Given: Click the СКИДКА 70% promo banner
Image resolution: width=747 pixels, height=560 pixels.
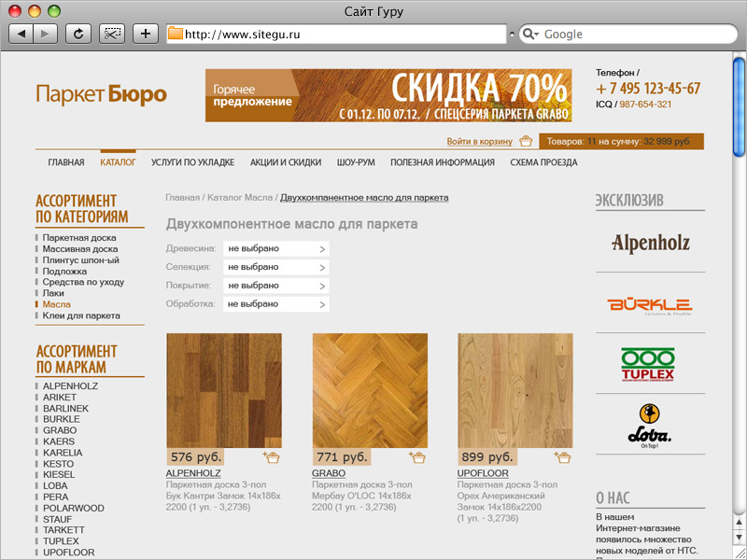Looking at the screenshot, I should pos(388,95).
